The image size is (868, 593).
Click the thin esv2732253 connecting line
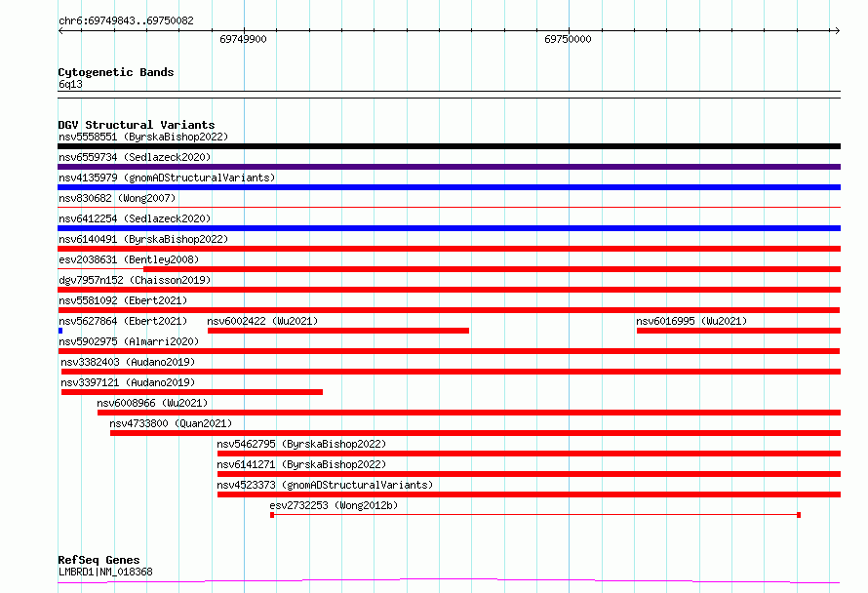[x=535, y=515]
